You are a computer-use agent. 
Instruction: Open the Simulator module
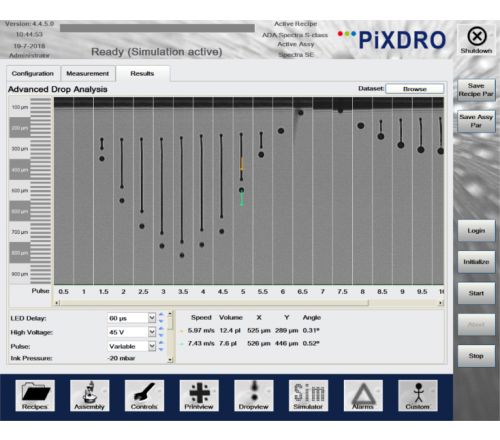tap(308, 395)
